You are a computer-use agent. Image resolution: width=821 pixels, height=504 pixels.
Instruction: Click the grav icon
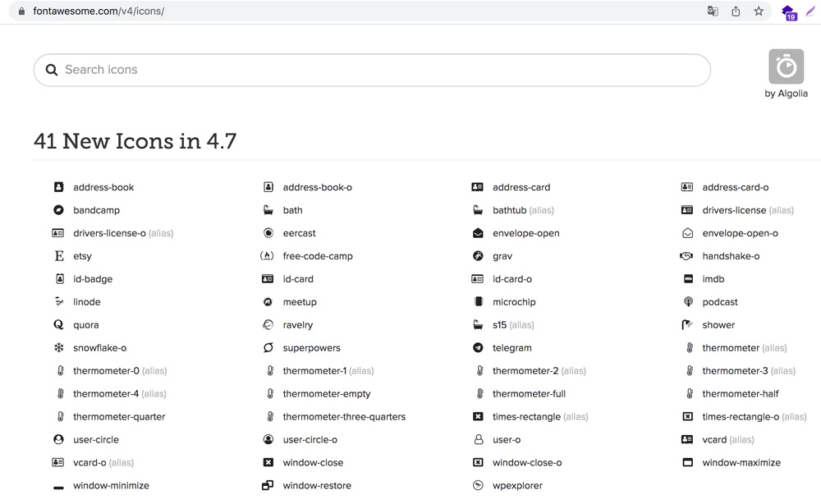tap(478, 256)
